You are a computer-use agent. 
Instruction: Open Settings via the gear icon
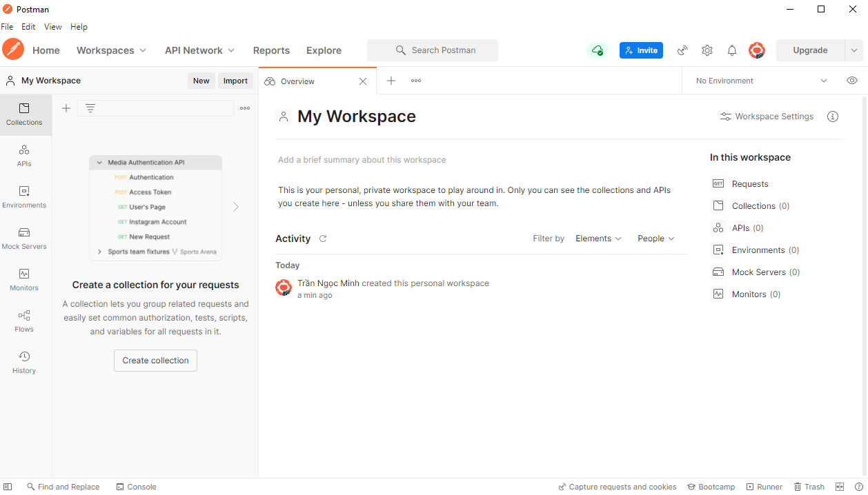click(x=707, y=50)
